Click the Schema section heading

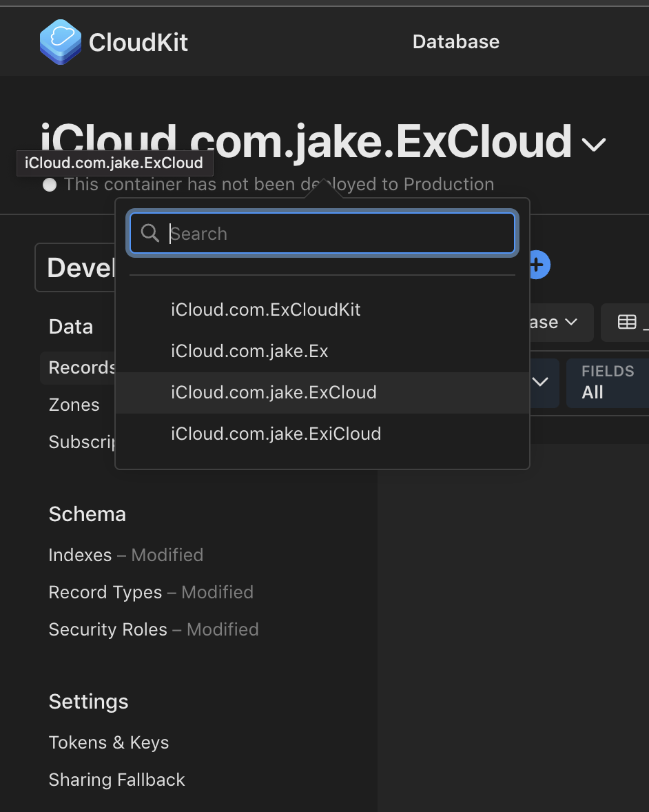pos(87,514)
